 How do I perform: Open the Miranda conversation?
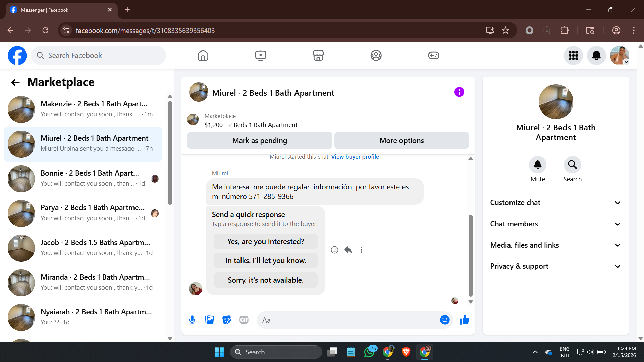click(83, 283)
